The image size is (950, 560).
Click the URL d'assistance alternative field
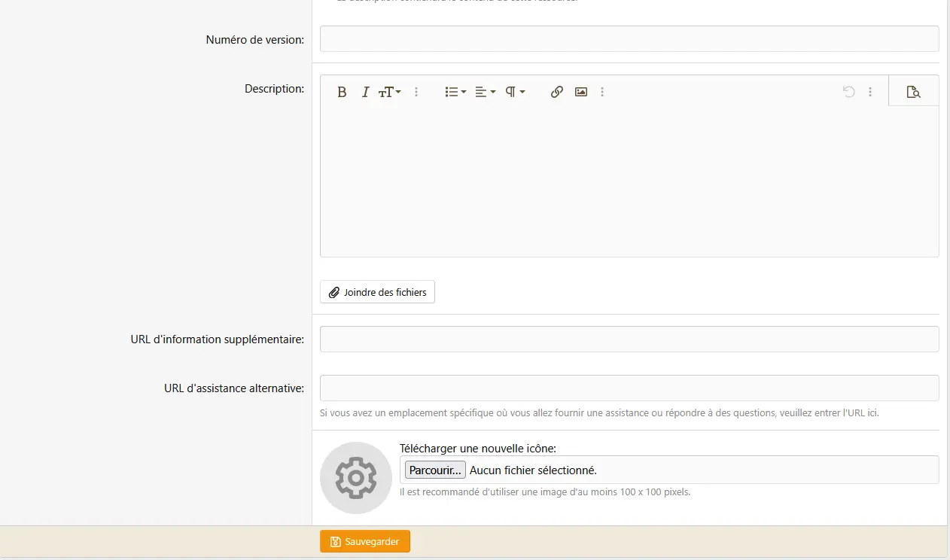[629, 388]
